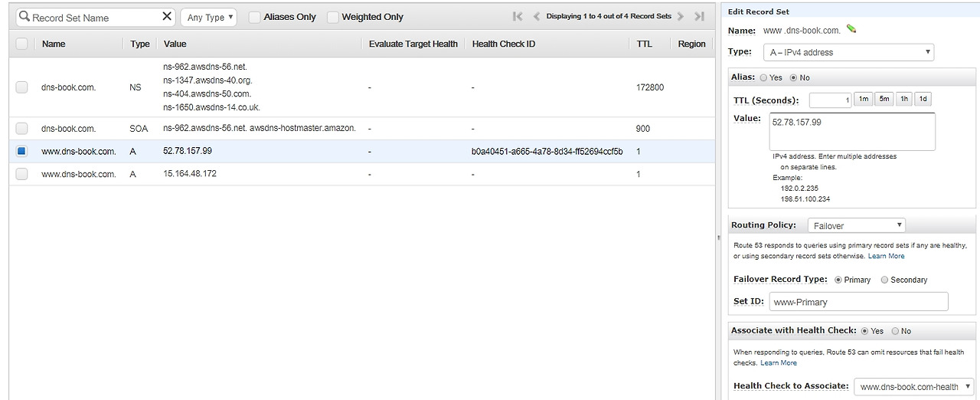The height and width of the screenshot is (400, 980).
Task: Click the SOA record TTL value 900
Action: tap(643, 129)
